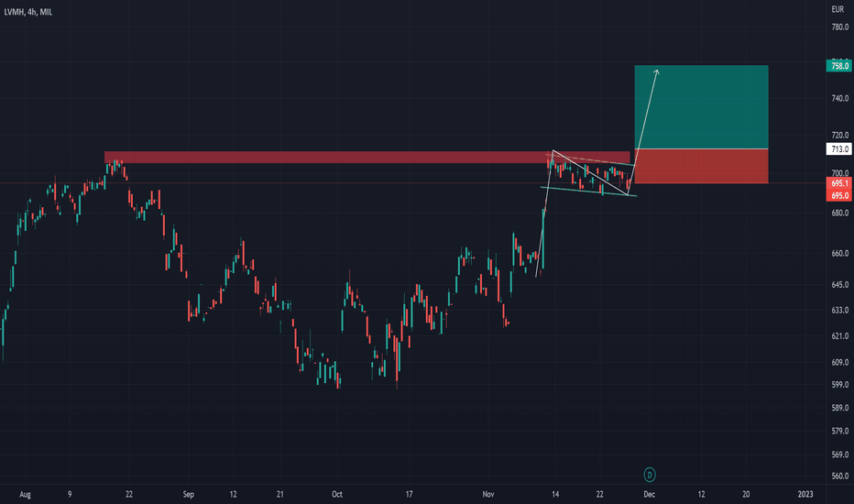The image size is (854, 504).
Task: Select the long red horizontal resistance rectangle
Action: 367,157
